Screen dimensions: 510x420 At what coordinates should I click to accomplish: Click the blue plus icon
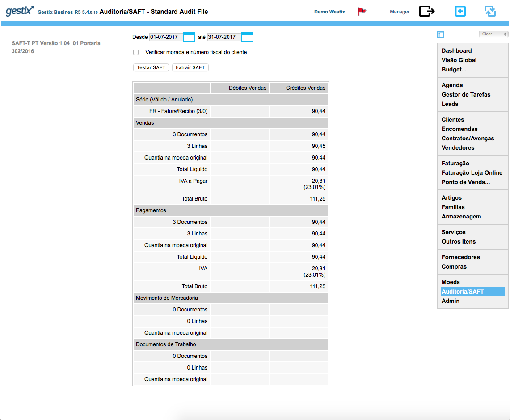[460, 12]
